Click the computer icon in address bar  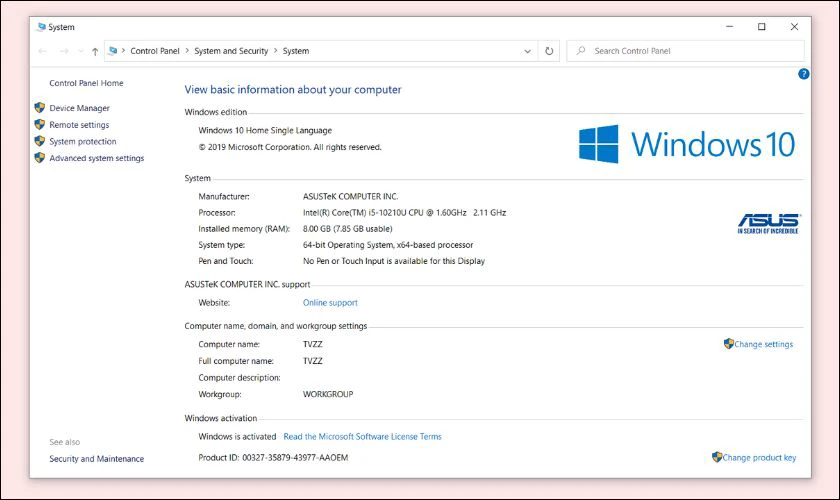(112, 51)
